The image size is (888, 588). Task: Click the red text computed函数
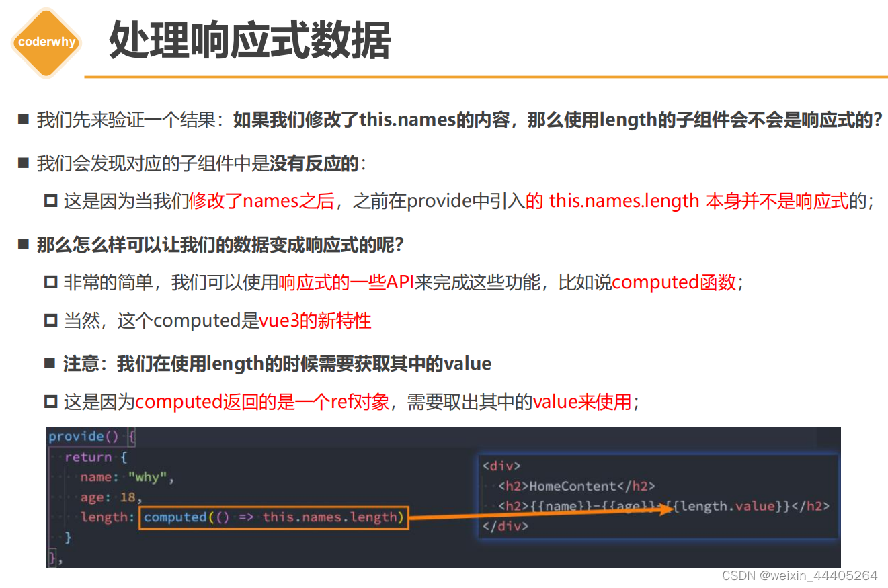click(x=674, y=282)
